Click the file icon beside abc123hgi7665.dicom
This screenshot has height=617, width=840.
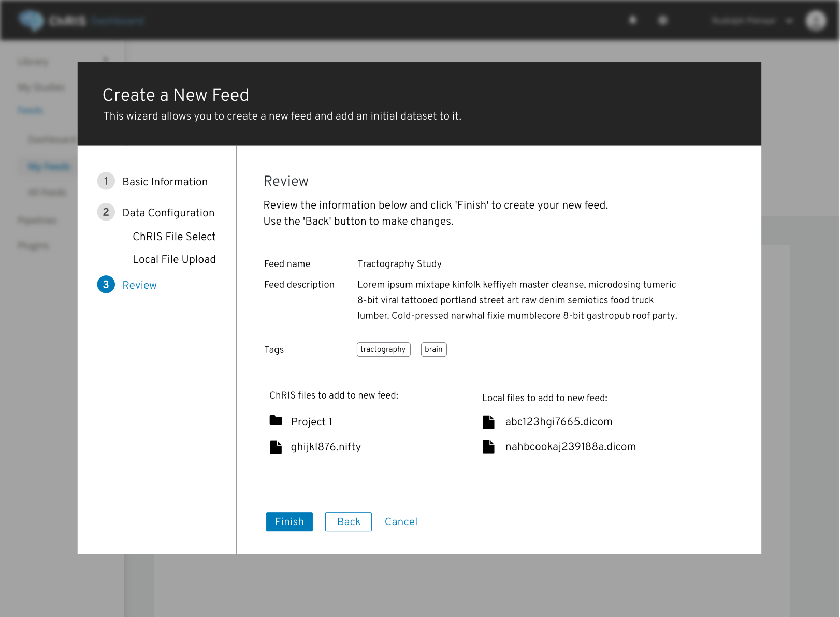click(488, 422)
